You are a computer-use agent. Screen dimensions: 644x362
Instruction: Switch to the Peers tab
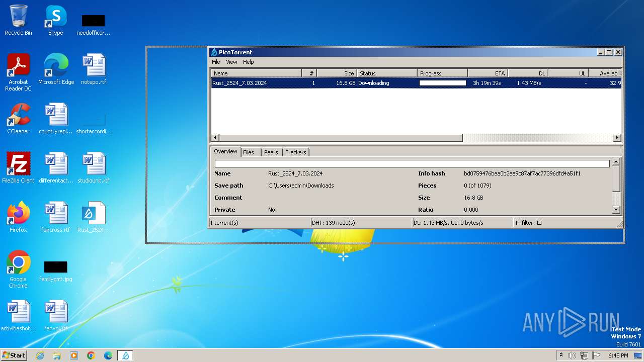coord(271,152)
